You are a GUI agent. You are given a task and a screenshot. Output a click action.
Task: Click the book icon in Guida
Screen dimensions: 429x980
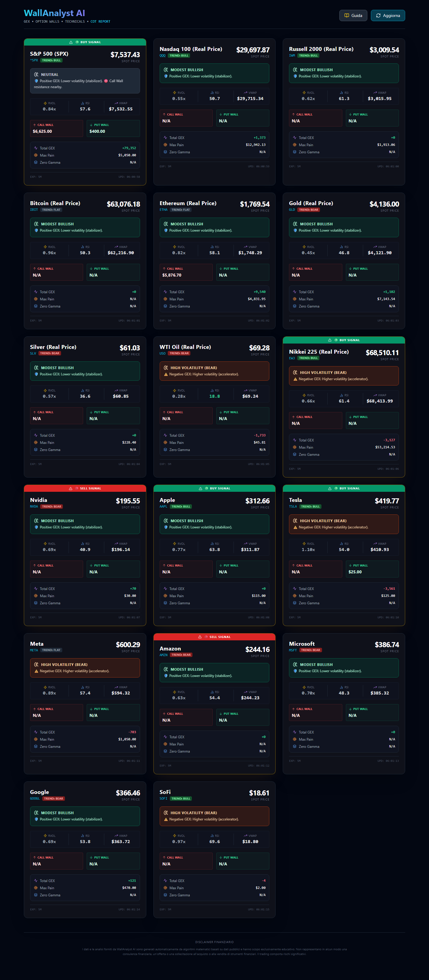347,15
